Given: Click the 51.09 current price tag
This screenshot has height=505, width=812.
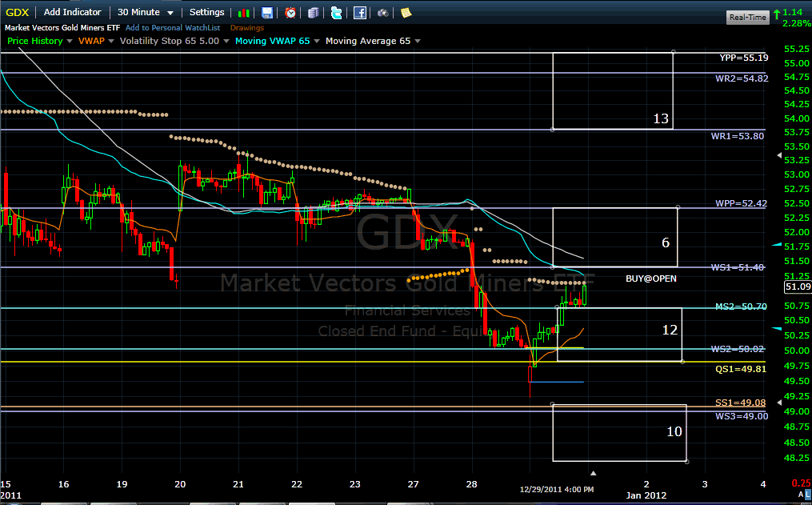Looking at the screenshot, I should [798, 287].
